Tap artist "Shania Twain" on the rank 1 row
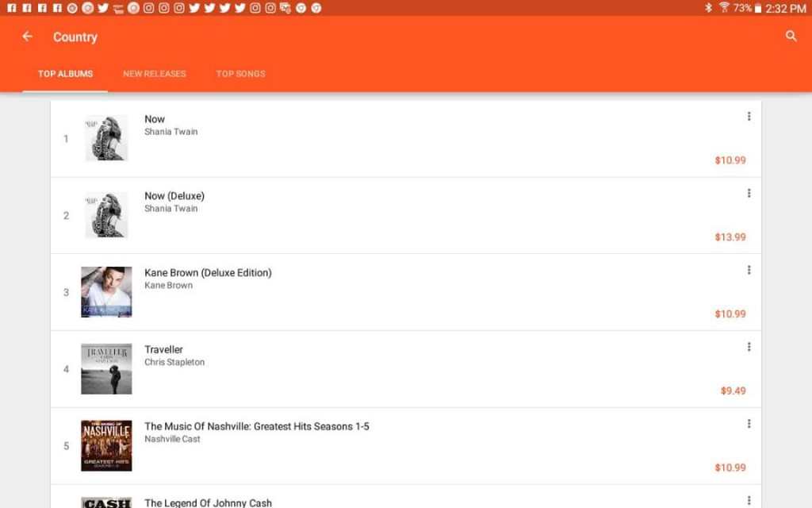 171,132
